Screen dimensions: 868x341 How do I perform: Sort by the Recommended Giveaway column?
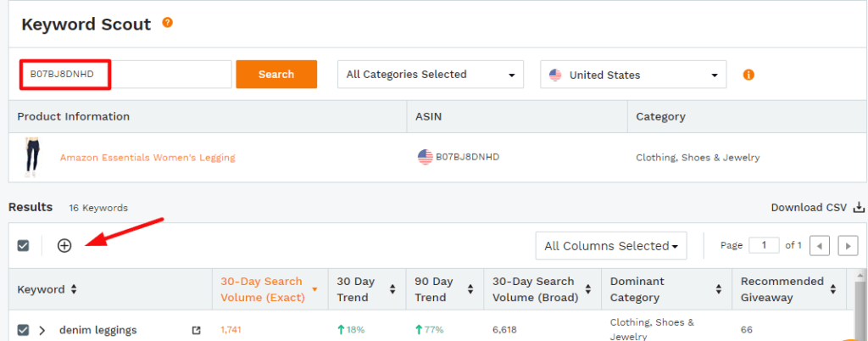(x=832, y=289)
